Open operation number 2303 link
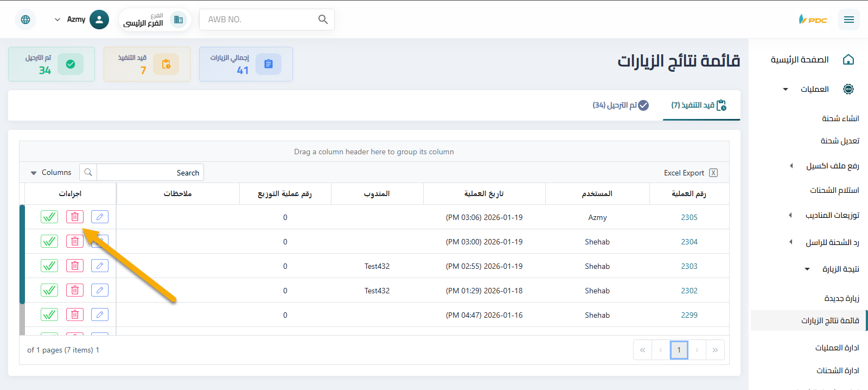The height and width of the screenshot is (390, 868). click(x=689, y=266)
